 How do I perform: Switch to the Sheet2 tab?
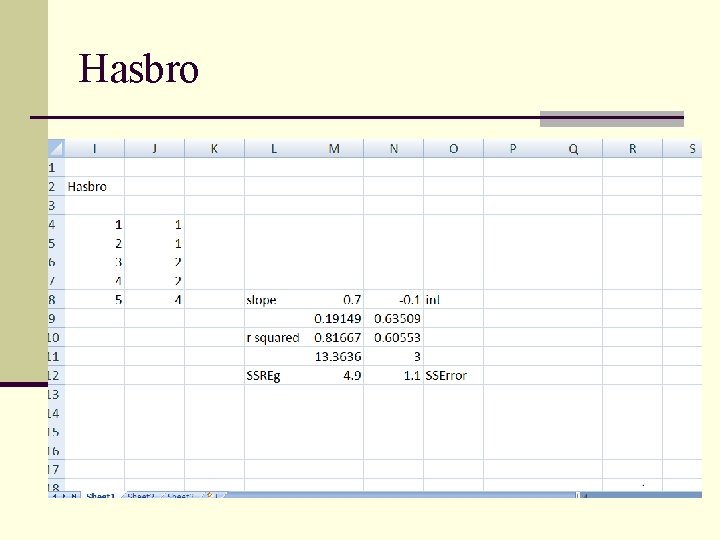pyautogui.click(x=141, y=495)
